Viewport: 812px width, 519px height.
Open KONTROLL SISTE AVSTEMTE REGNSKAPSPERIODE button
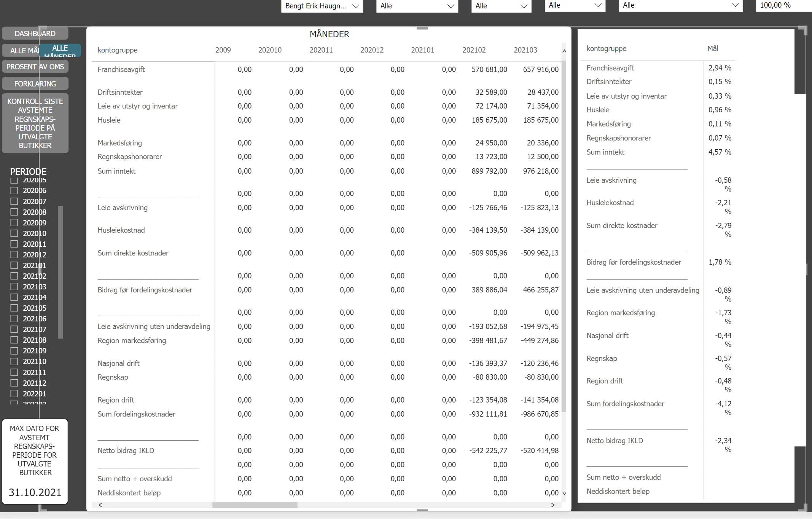35,123
